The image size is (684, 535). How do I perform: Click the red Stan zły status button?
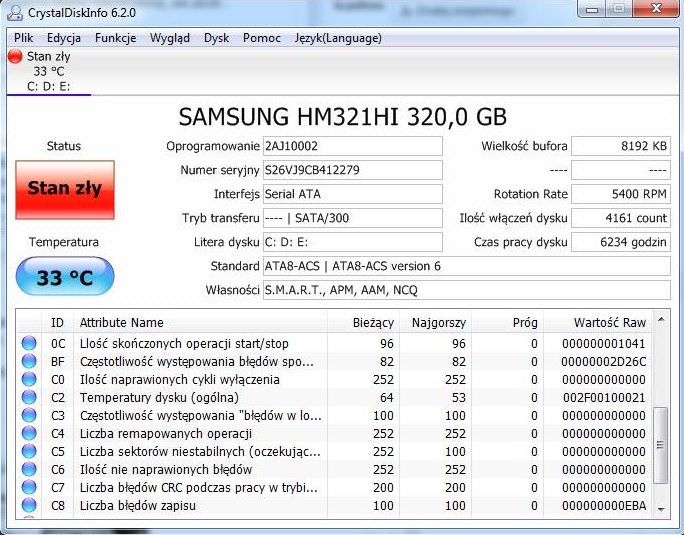tap(65, 189)
